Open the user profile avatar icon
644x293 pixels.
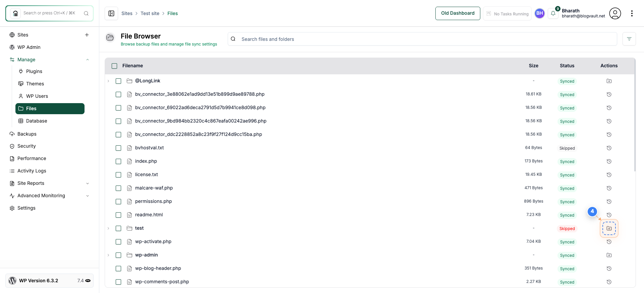point(615,13)
